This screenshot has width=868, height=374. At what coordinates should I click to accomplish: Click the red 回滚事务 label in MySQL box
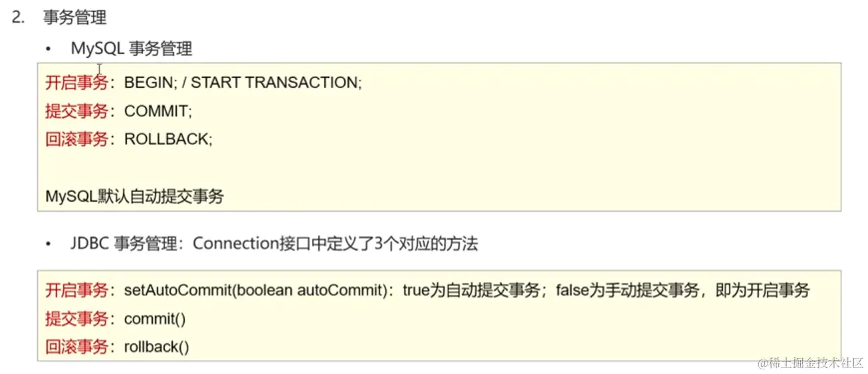tap(76, 140)
